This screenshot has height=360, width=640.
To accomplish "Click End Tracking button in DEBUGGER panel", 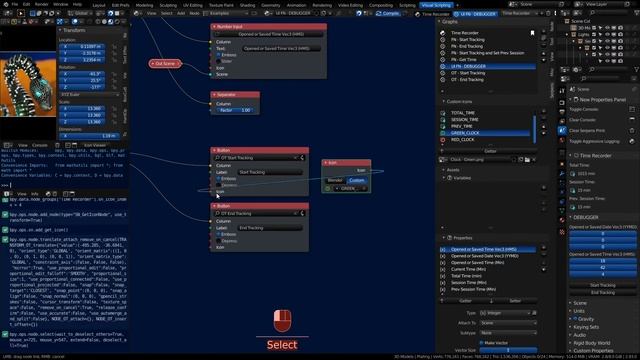I will click(602, 293).
